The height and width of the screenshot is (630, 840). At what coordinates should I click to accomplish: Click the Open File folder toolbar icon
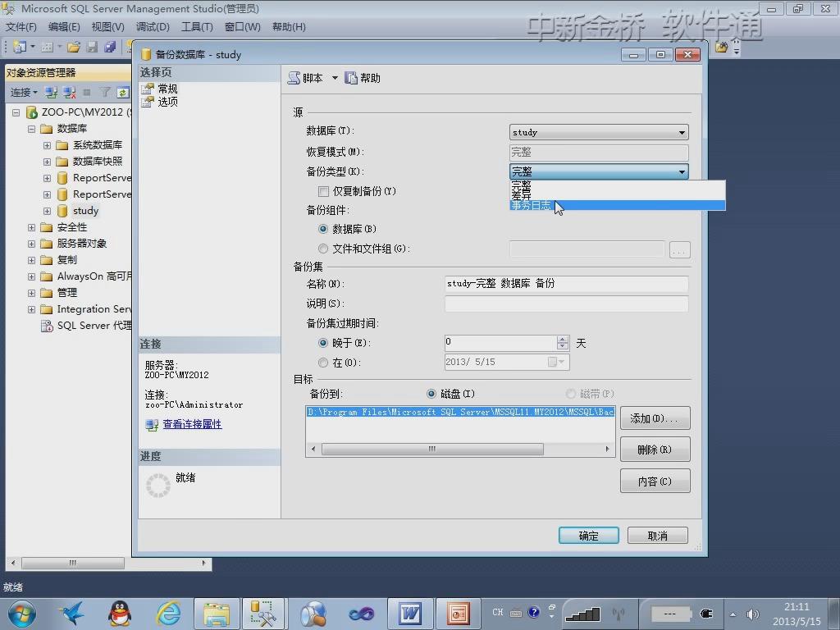[74, 47]
